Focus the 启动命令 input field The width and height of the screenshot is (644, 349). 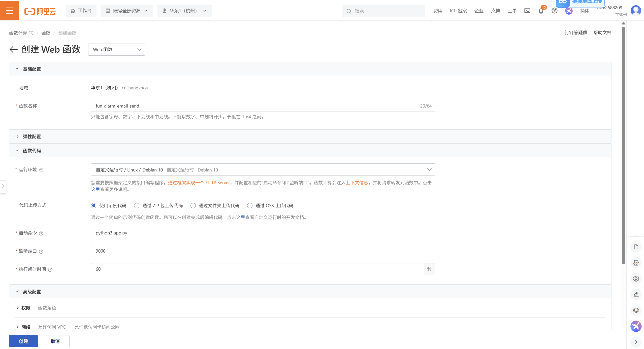click(x=263, y=233)
